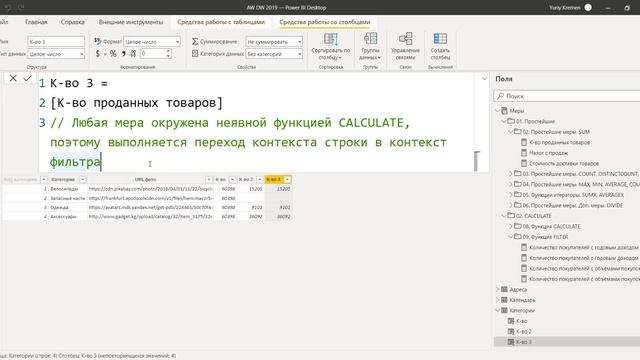
Task: Click the cdn.pixabay.com URL cell
Action: click(150, 189)
